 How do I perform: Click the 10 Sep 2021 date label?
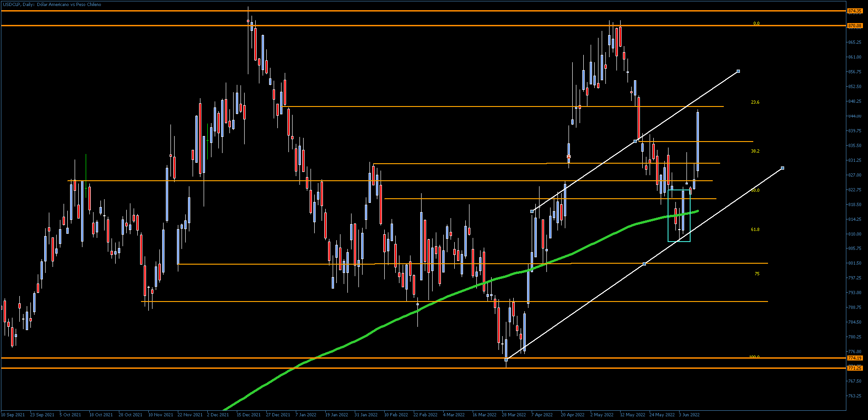(x=13, y=415)
